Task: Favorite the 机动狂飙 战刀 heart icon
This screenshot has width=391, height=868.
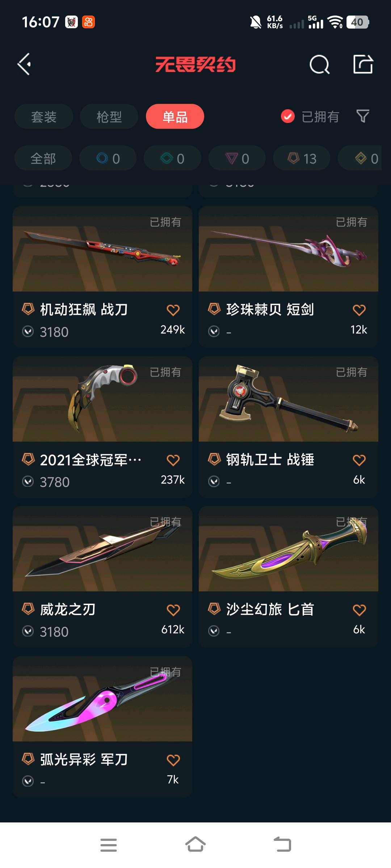Action: [x=173, y=310]
